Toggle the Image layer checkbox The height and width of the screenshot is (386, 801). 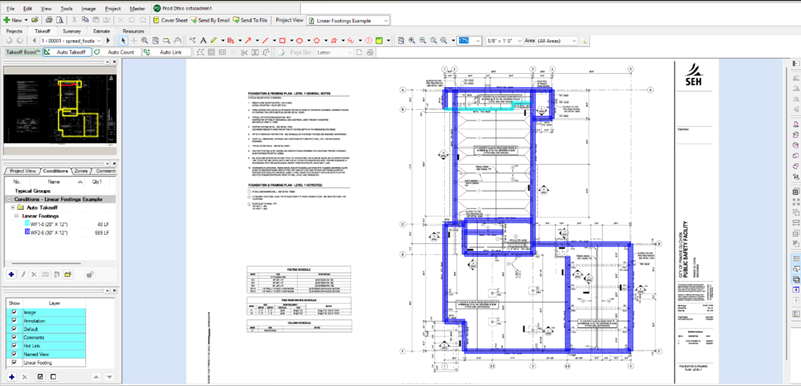click(14, 312)
